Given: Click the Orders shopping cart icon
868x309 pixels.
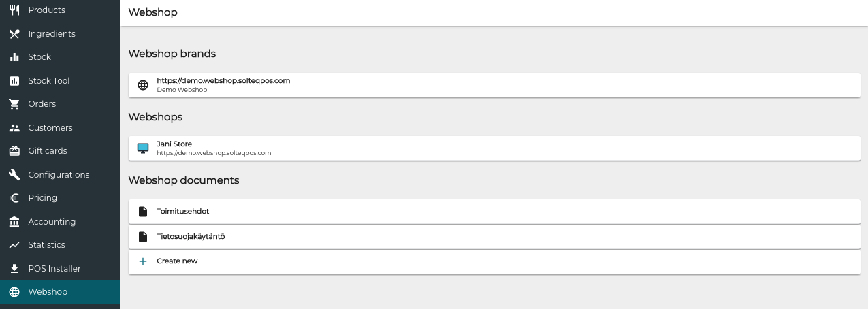Looking at the screenshot, I should [x=14, y=104].
